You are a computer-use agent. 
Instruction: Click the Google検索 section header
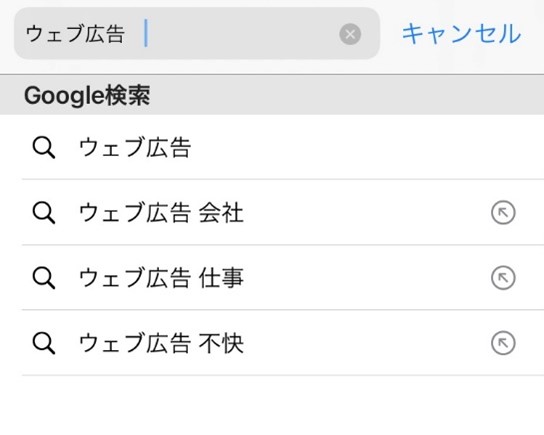pos(272,95)
